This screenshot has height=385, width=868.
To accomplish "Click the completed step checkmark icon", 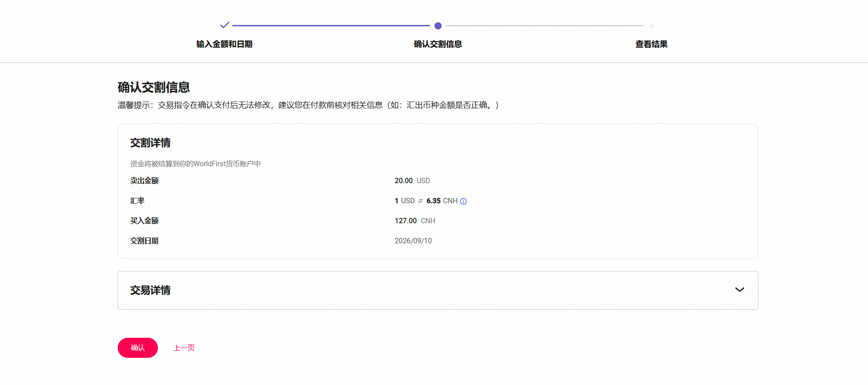I will coord(225,25).
